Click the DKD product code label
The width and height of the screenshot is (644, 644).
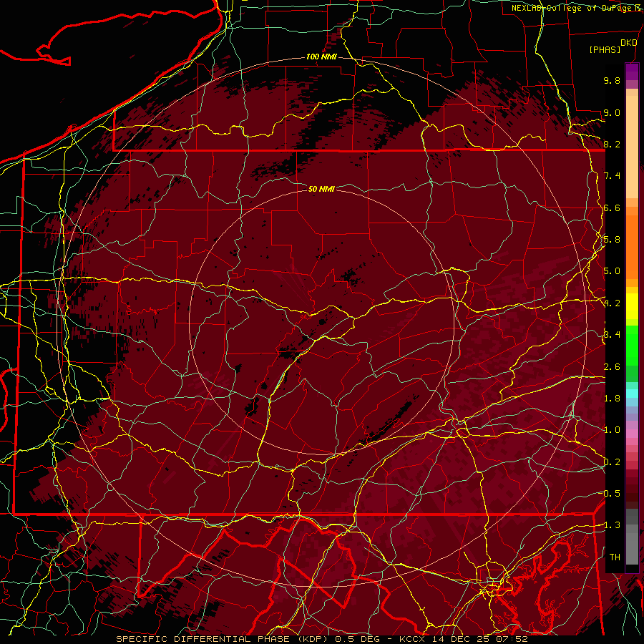[628, 42]
